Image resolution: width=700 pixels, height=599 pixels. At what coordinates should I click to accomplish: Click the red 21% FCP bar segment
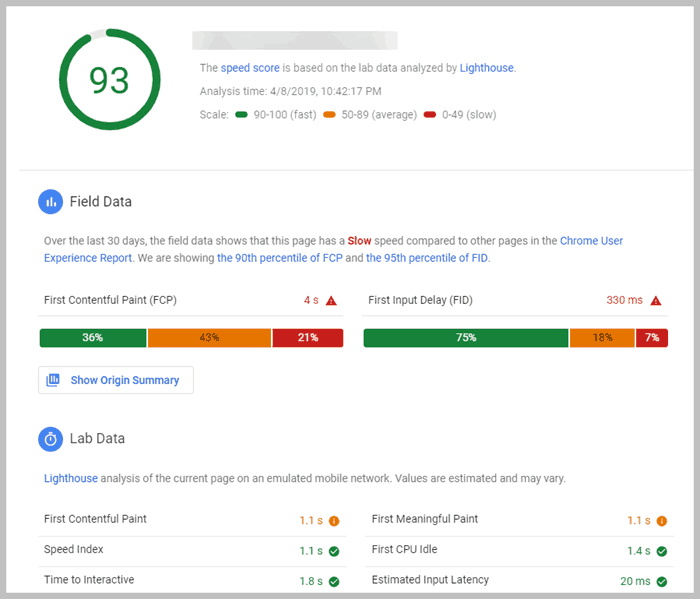point(307,338)
